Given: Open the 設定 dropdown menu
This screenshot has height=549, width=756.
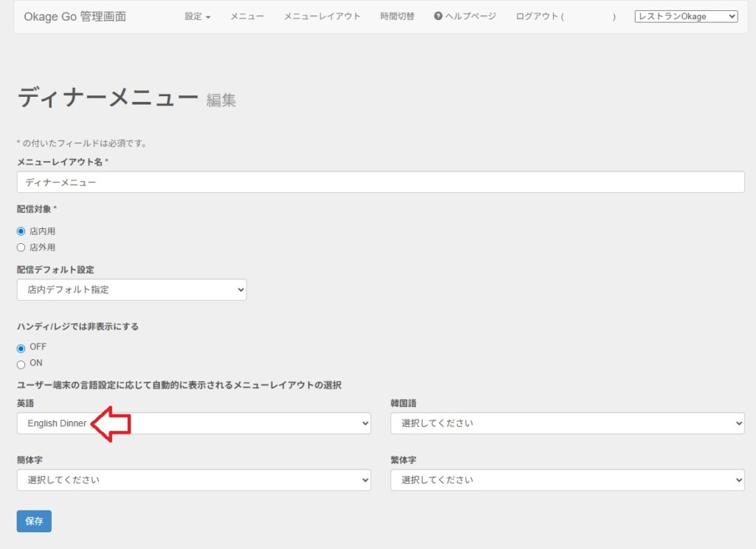Looking at the screenshot, I should tap(197, 16).
